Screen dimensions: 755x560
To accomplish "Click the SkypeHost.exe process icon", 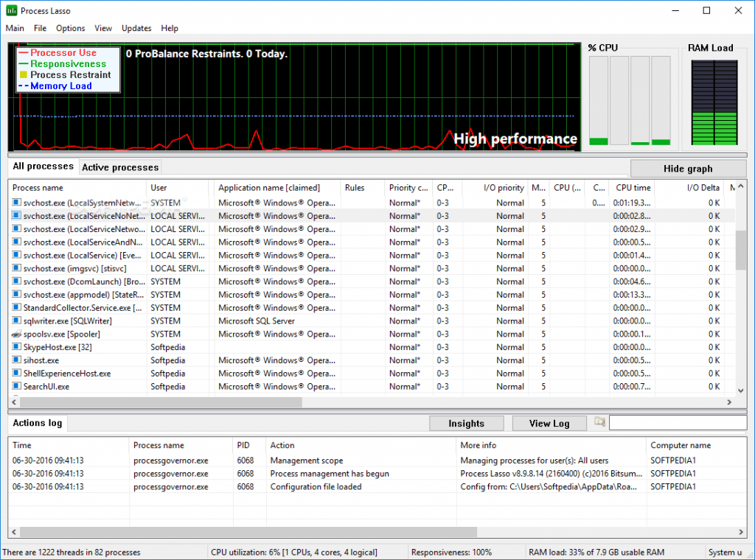I will tap(17, 347).
